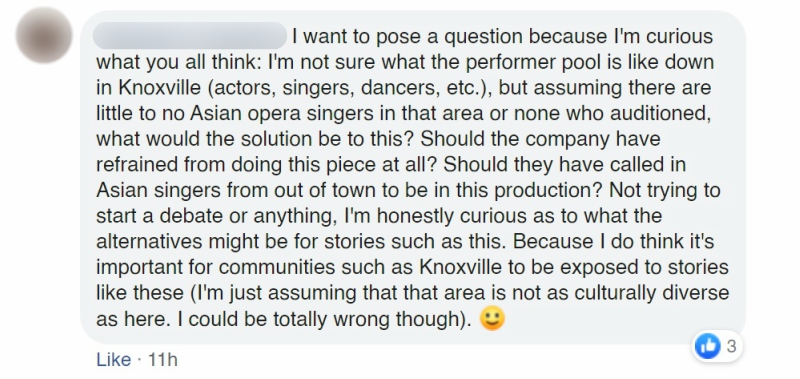
Task: Like this comment using the Like link
Action: point(113,360)
